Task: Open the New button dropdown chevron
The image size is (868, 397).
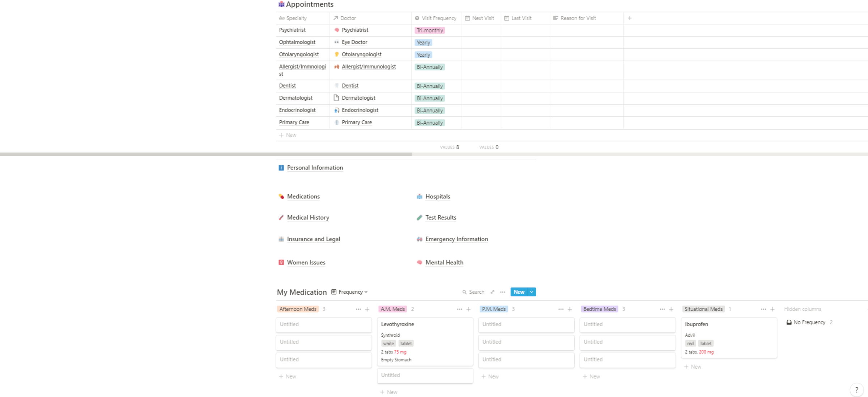Action: [x=531, y=292]
